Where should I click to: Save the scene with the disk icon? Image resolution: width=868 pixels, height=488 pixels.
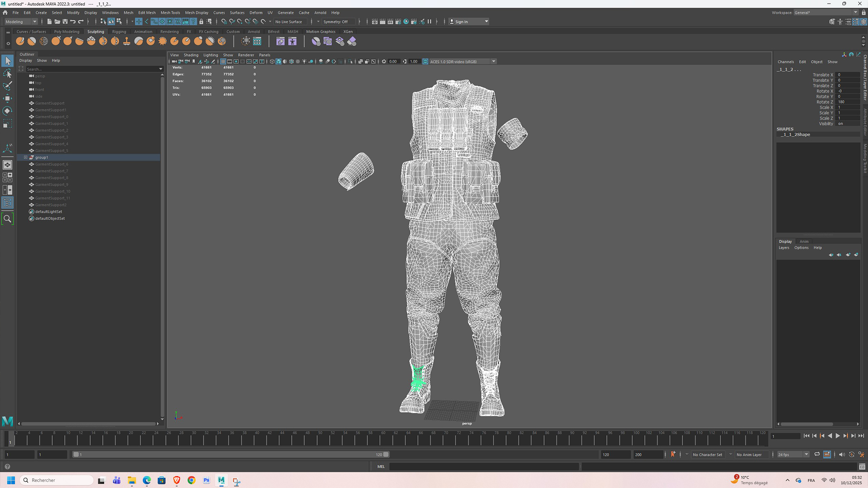pos(65,22)
